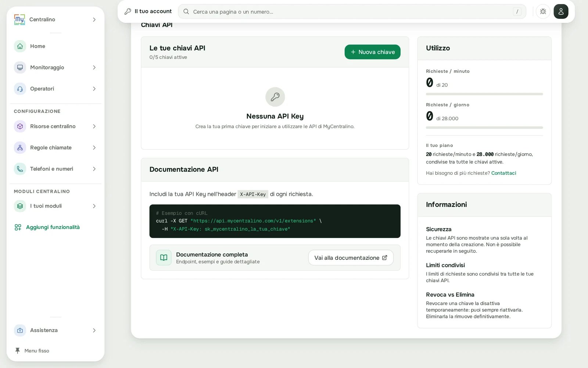Open Regole chiamate section
588x368 pixels.
[55, 148]
